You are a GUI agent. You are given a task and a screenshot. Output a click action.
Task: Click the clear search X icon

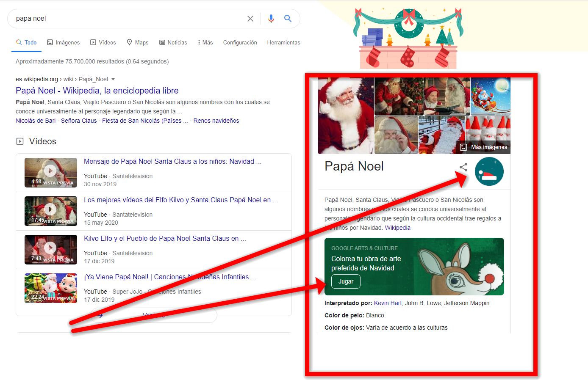(x=250, y=19)
